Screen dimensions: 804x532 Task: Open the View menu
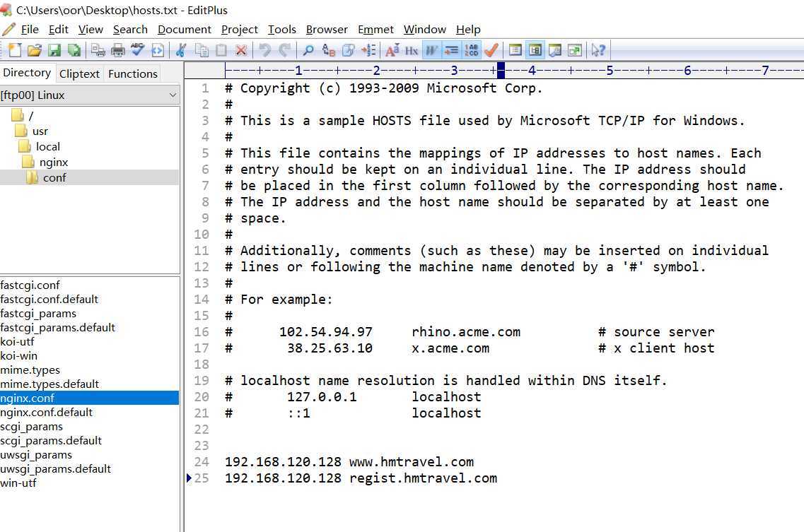91,29
